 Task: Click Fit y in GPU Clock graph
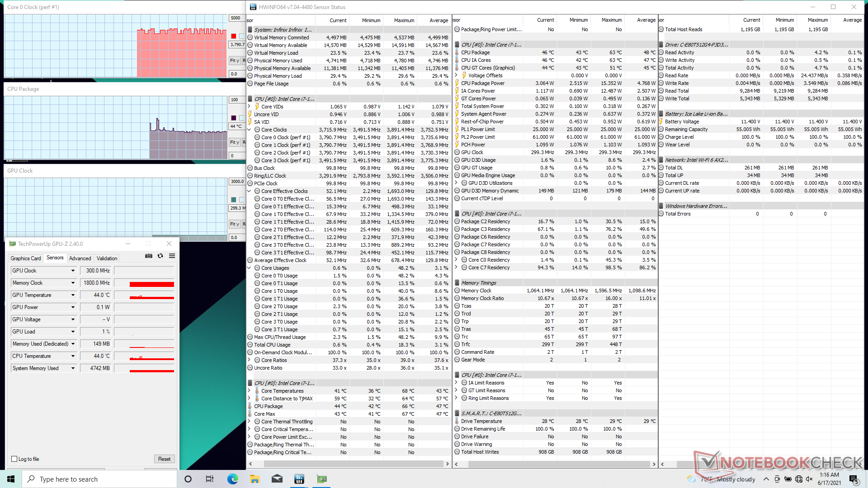tap(235, 224)
